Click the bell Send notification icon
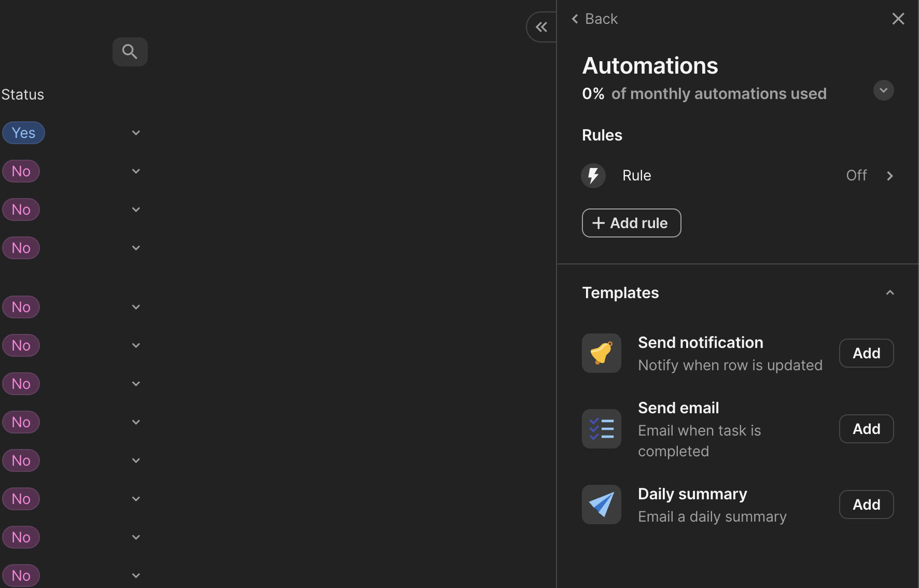 pos(601,353)
